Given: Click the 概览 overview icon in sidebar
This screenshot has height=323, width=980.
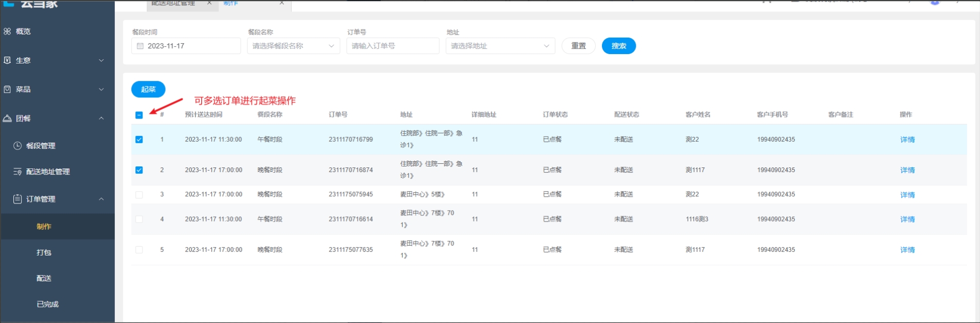Looking at the screenshot, I should 7,31.
